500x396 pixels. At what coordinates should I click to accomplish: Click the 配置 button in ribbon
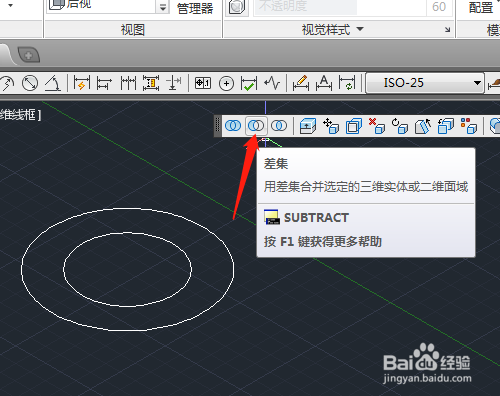(481, 7)
